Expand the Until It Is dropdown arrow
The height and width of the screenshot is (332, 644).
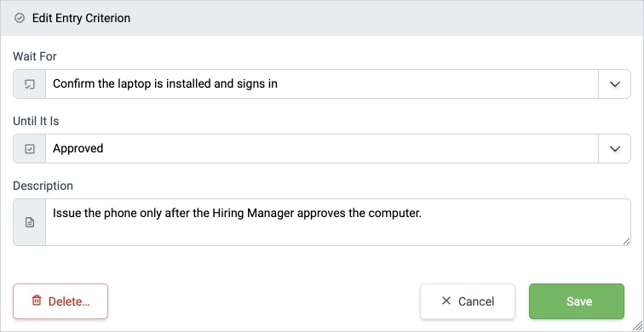614,149
